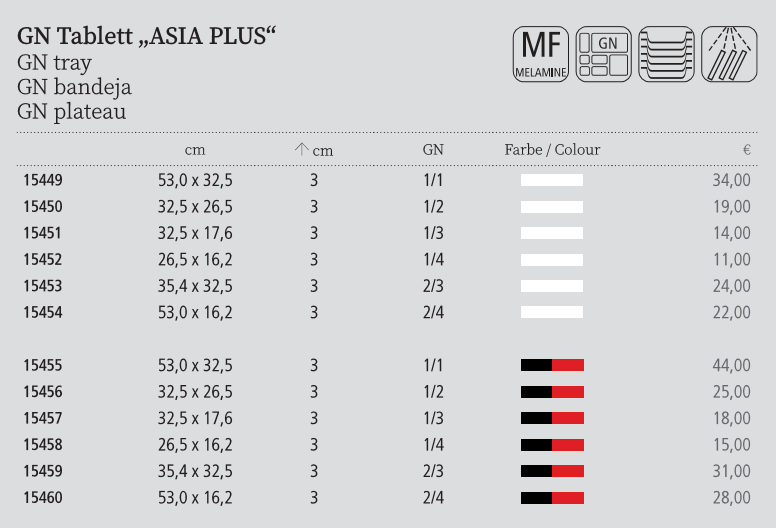Select the black-red swatch for item 15455

(552, 365)
